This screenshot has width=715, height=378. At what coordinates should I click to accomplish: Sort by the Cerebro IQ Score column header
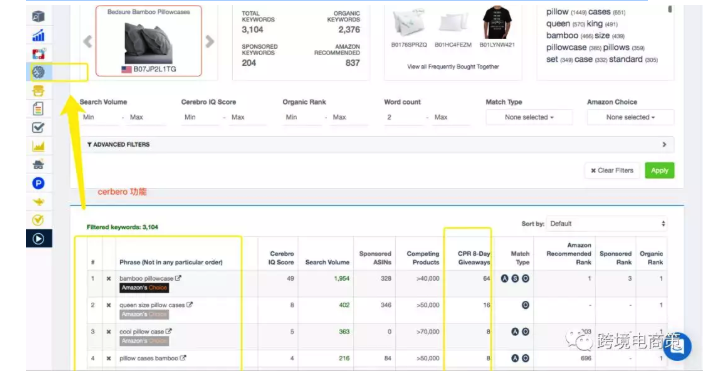281,258
